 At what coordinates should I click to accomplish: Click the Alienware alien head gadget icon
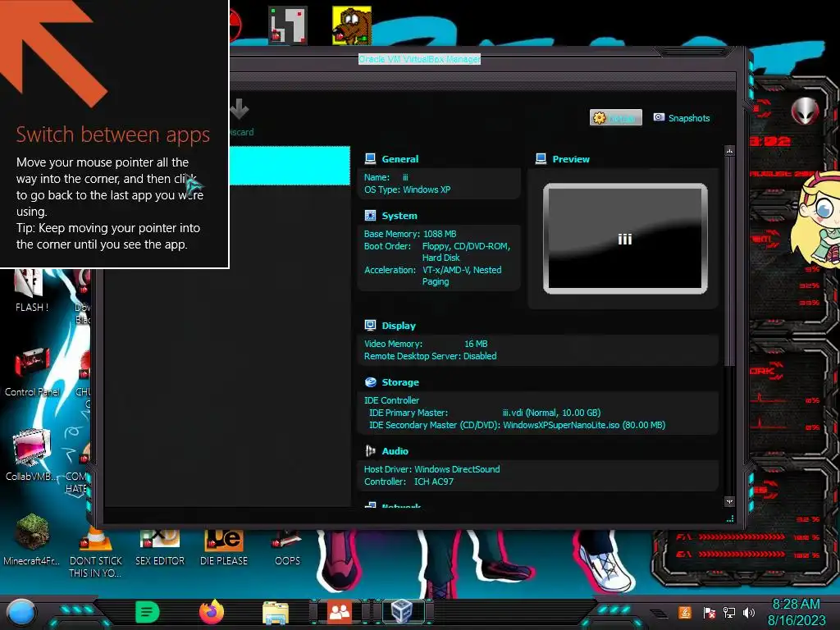tap(806, 111)
